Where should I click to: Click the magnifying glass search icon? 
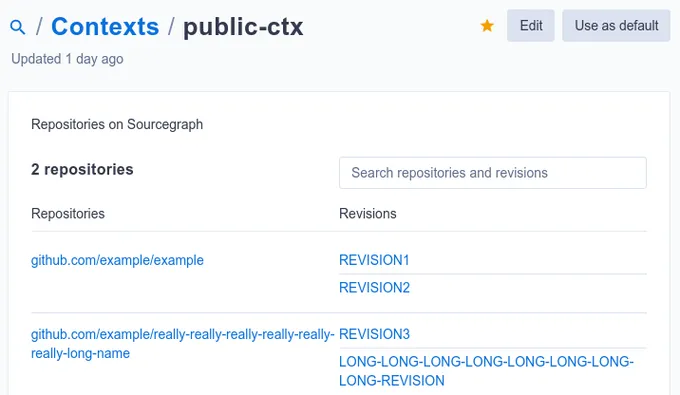tap(18, 27)
